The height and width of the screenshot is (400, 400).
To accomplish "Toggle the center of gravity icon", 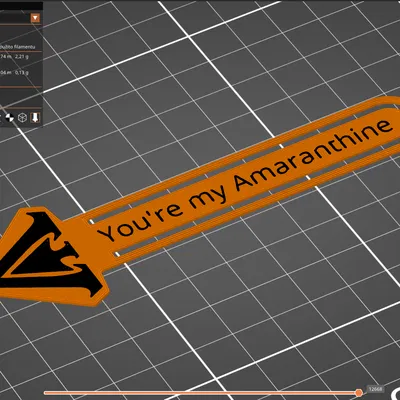I will coord(10,118).
